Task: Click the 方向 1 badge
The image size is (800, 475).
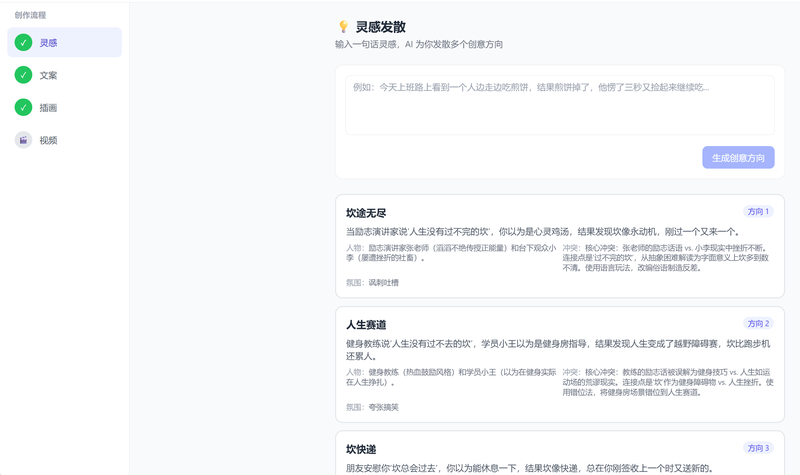Action: pos(758,211)
